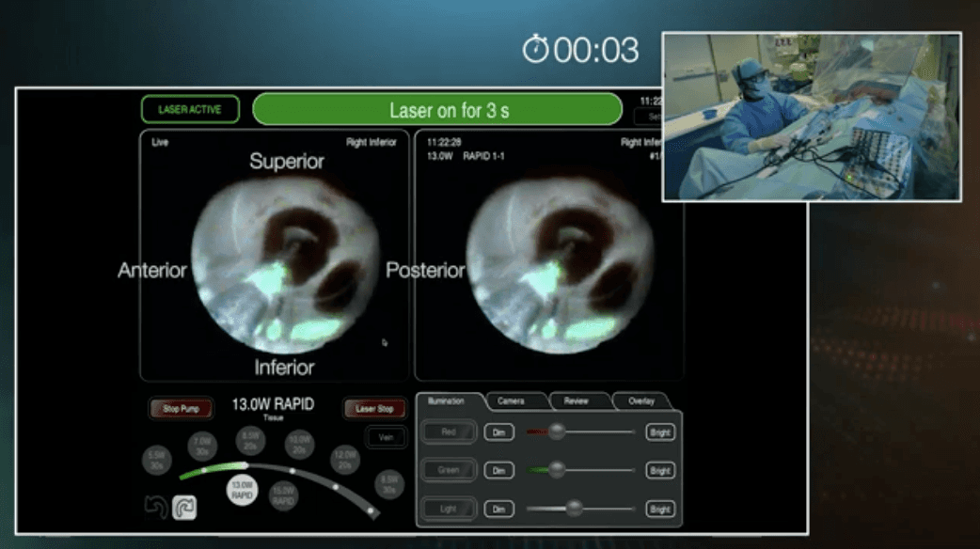
Task: Click the 'Anterior' orientation label
Action: [x=151, y=270]
